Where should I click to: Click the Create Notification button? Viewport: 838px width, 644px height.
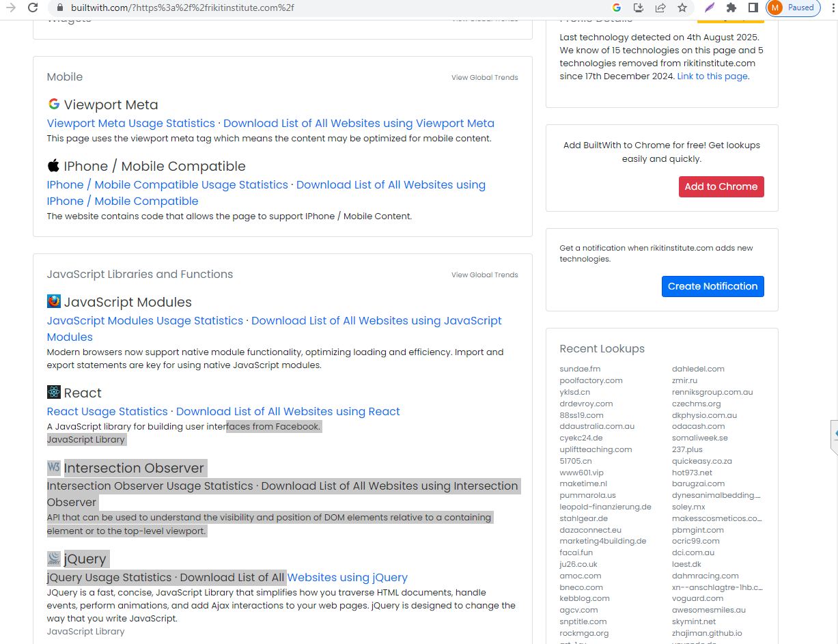point(712,286)
